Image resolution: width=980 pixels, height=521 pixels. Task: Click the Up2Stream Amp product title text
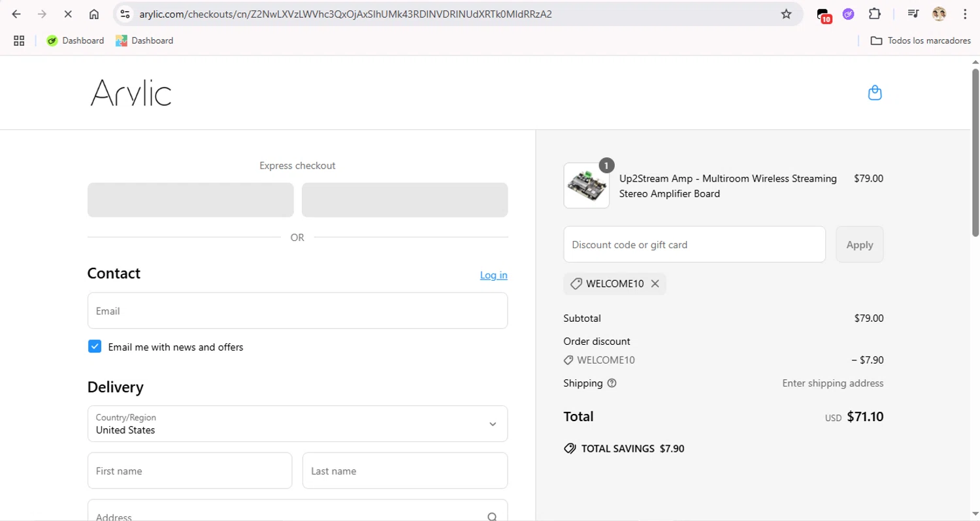[x=728, y=186]
